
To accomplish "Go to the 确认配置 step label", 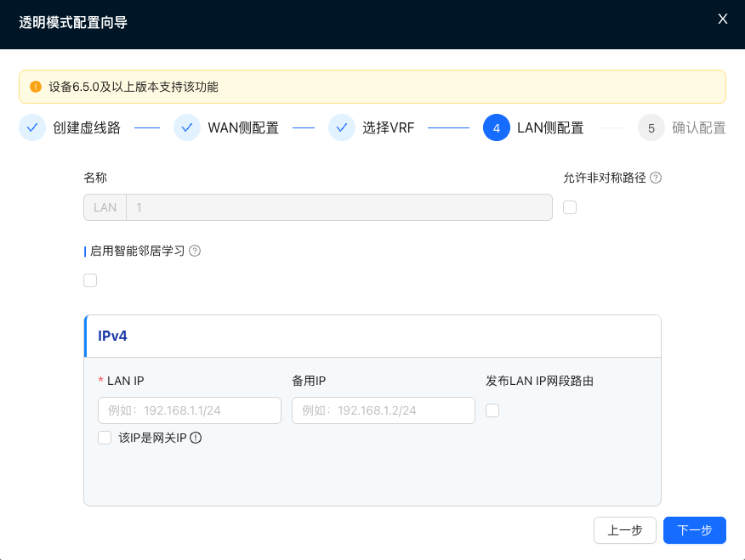I will (x=698, y=127).
